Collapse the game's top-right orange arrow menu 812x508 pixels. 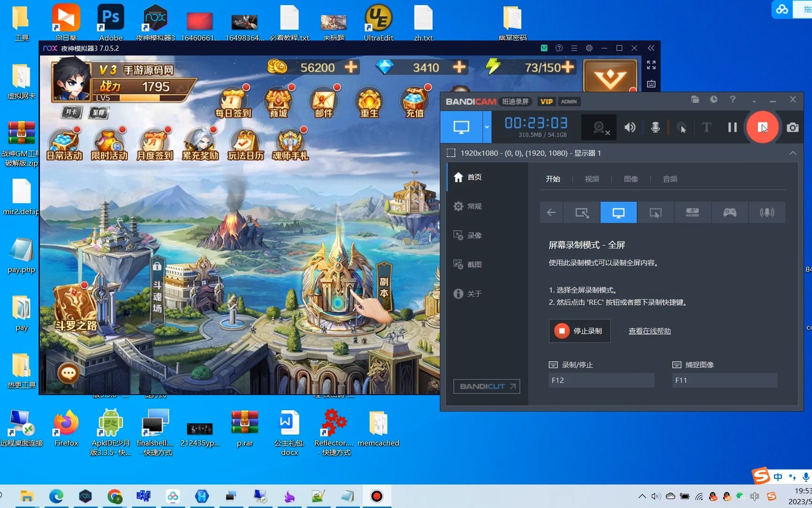click(610, 76)
